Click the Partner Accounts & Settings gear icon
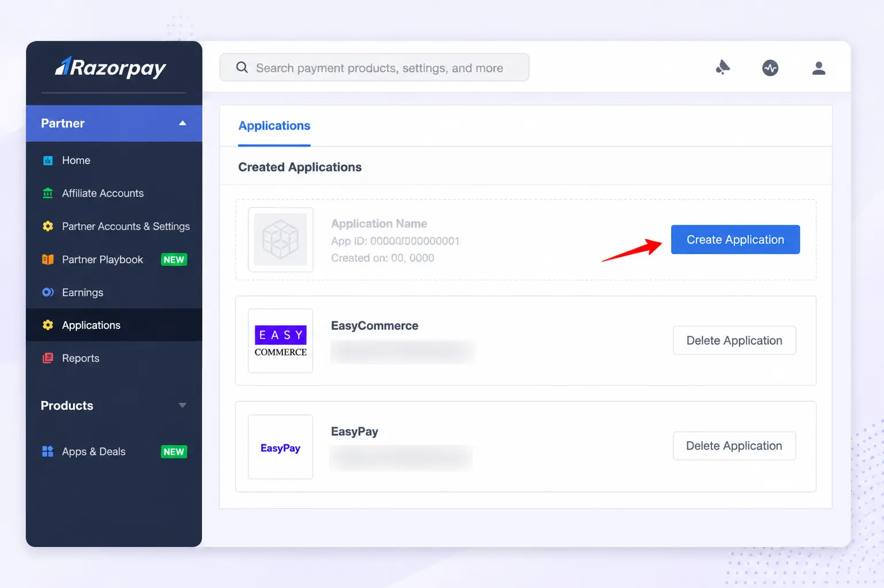 tap(48, 226)
